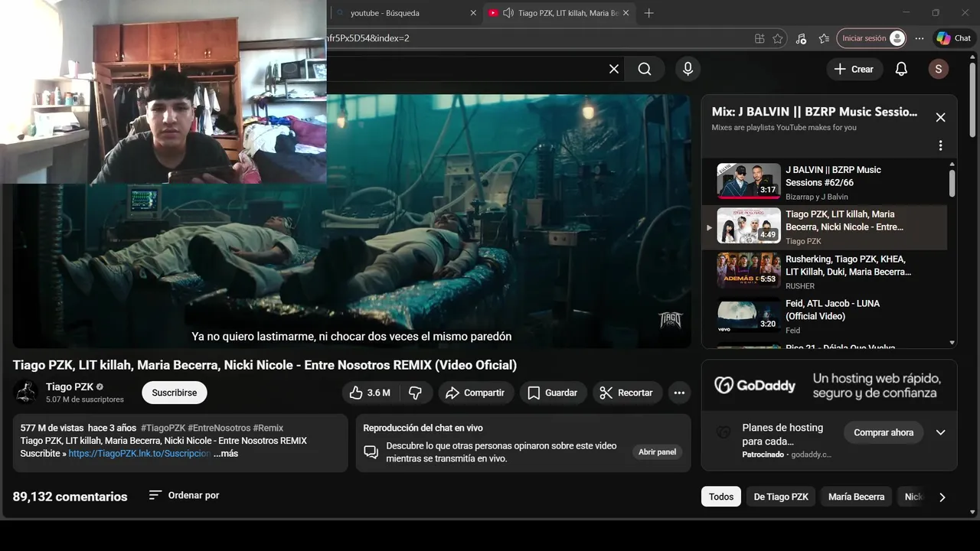Select the 'De Tiago PZK' filter chip
This screenshot has width=980, height=551.
pos(781,497)
